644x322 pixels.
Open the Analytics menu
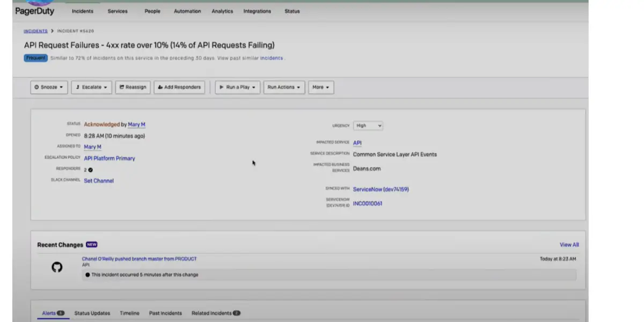pos(222,11)
